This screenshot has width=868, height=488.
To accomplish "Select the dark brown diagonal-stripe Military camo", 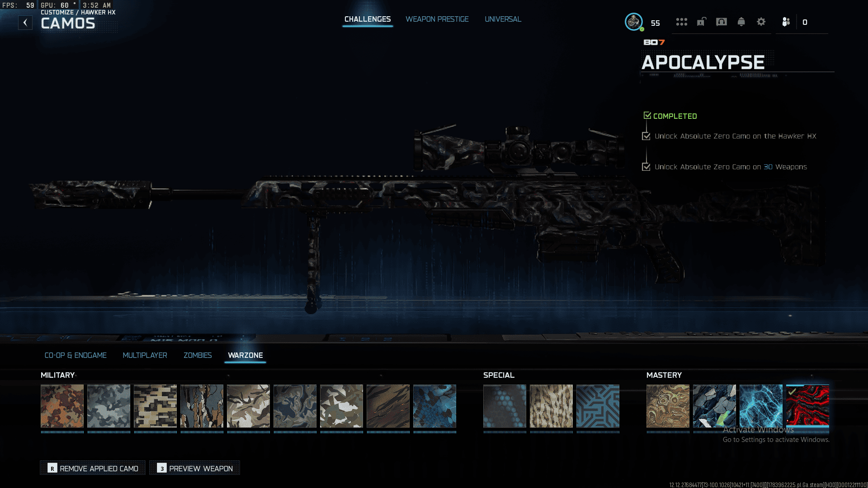I will 388,406.
